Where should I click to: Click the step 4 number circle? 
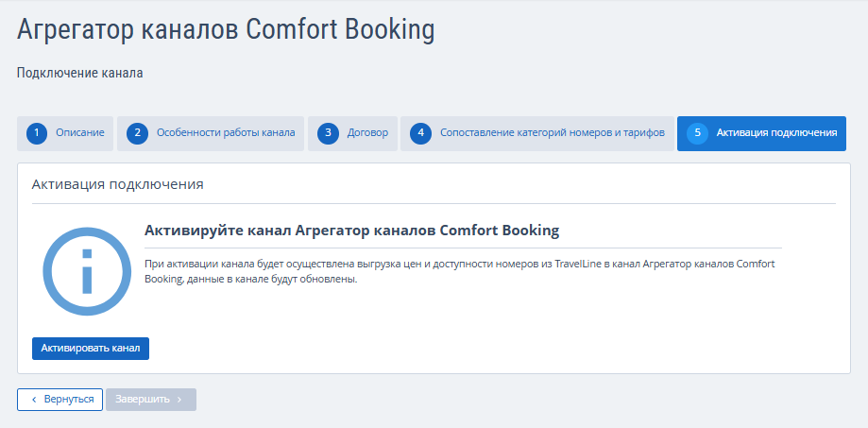(x=420, y=133)
